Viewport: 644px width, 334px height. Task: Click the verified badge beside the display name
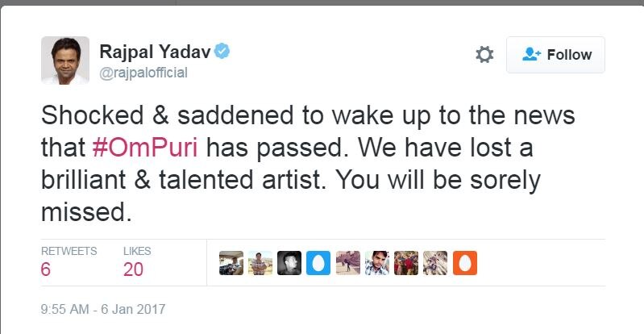coord(222,52)
